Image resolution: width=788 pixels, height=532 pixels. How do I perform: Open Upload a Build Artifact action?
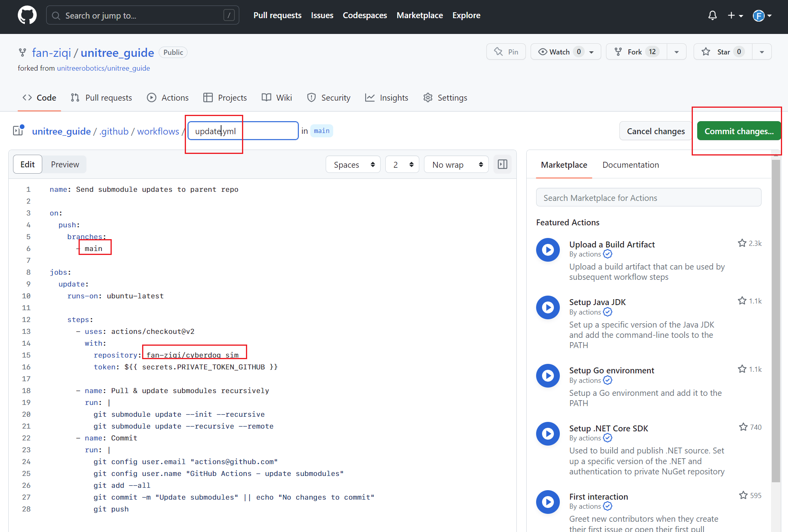(612, 244)
